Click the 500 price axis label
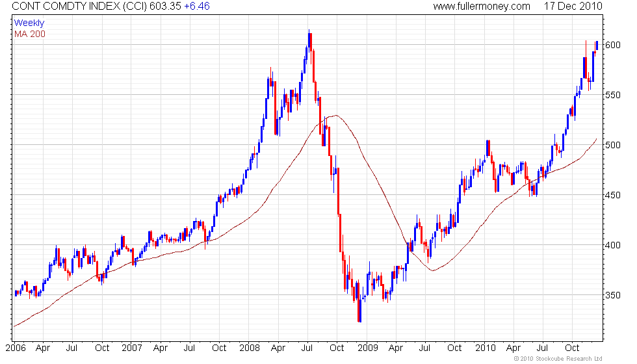This screenshot has height=364, width=637. coord(613,145)
